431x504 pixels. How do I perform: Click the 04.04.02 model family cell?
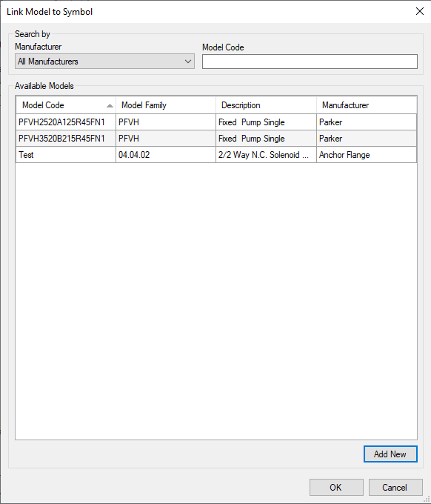[166, 155]
